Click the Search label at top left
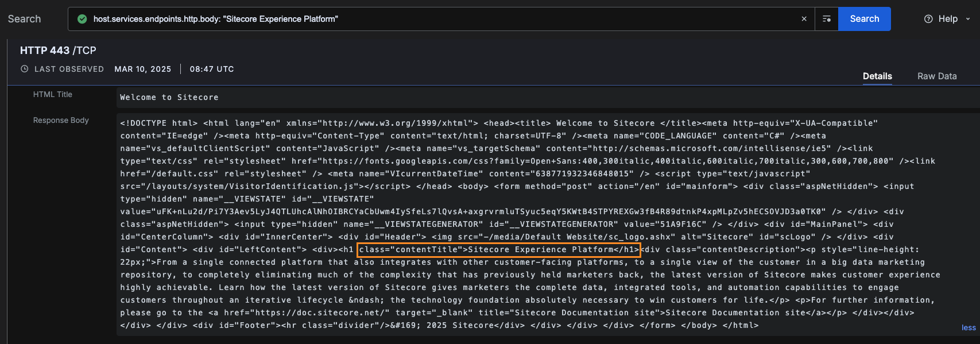980x344 pixels. point(24,19)
